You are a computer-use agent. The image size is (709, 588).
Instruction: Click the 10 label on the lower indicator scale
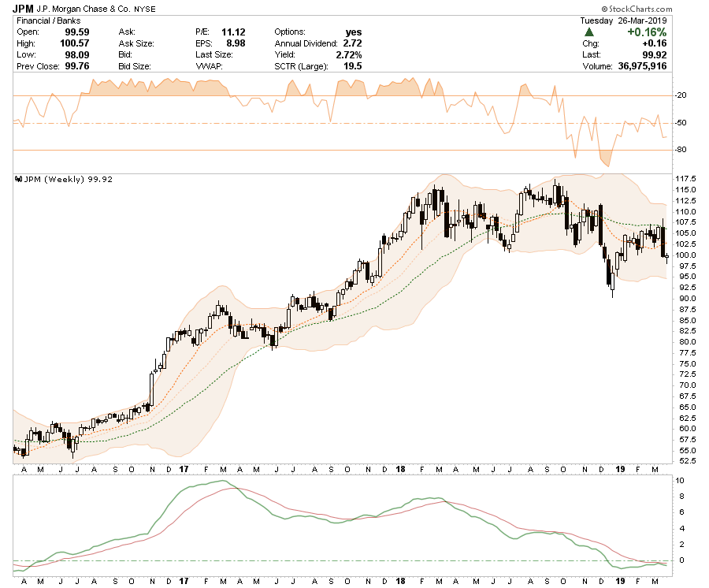(680, 480)
